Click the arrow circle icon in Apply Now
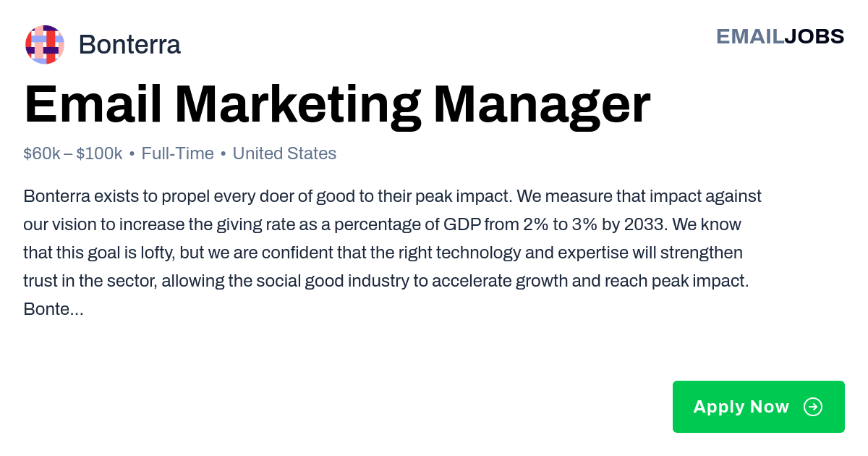Viewport: 868px width, 456px height. tap(813, 407)
